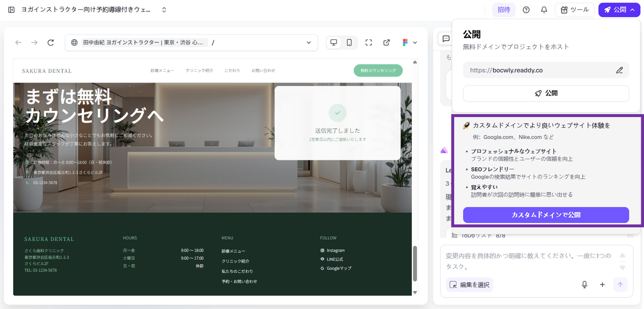
Task: Open the help question mark icon
Action: [526, 10]
